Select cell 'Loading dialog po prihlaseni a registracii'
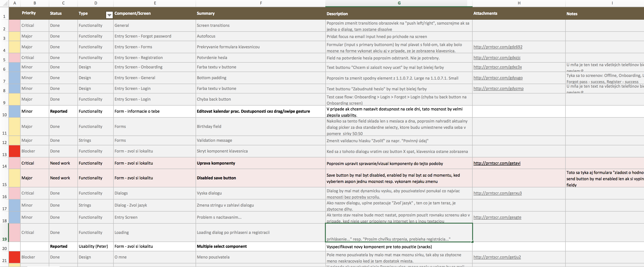644x267 pixels. [260, 233]
